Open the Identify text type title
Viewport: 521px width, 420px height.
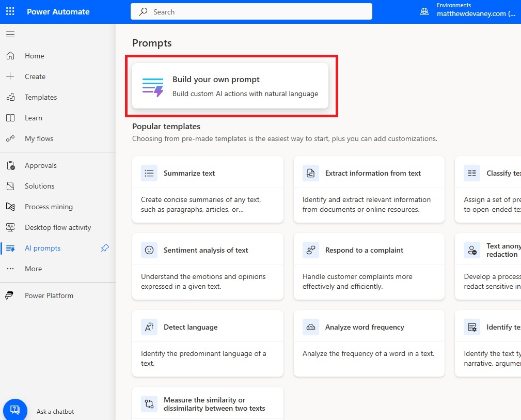pos(504,327)
